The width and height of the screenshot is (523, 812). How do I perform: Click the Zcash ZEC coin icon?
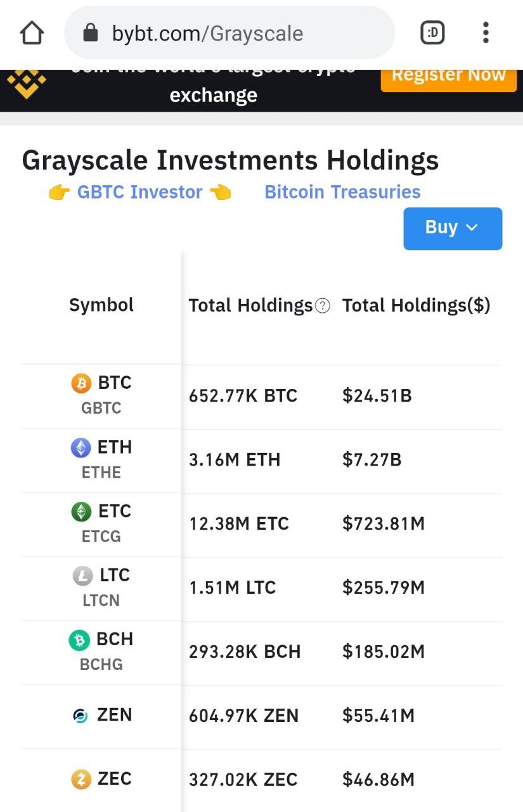click(x=81, y=780)
